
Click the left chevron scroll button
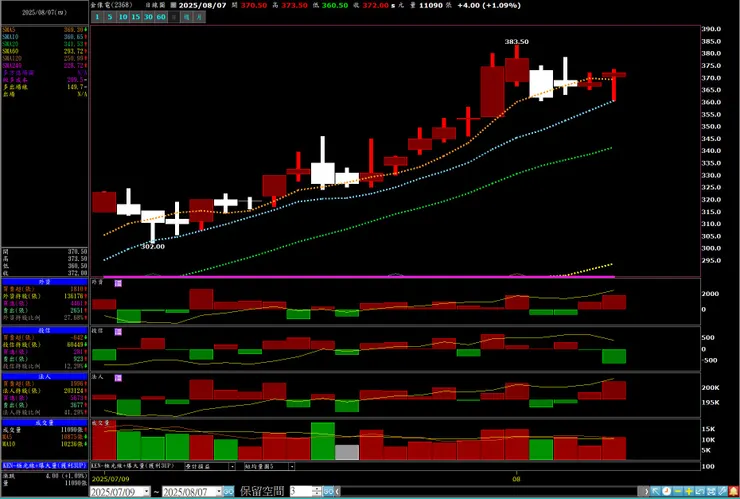(x=338, y=491)
